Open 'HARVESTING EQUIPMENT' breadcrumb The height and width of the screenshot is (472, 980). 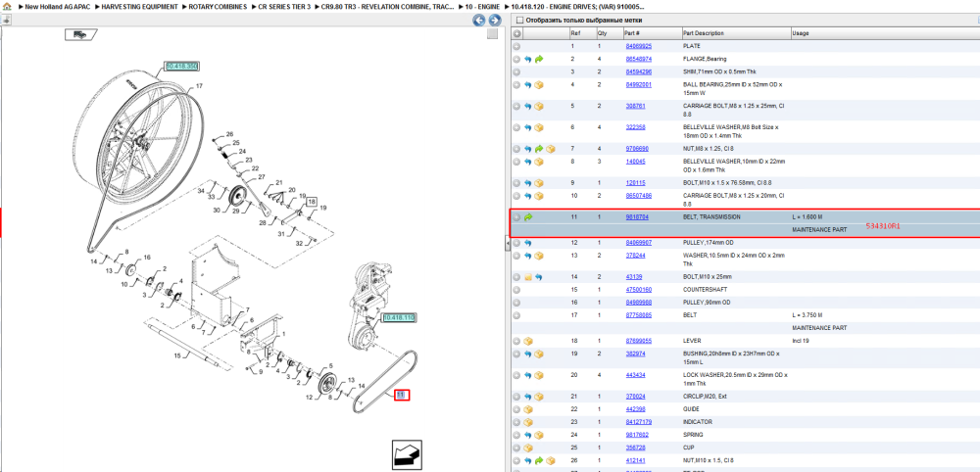[139, 6]
